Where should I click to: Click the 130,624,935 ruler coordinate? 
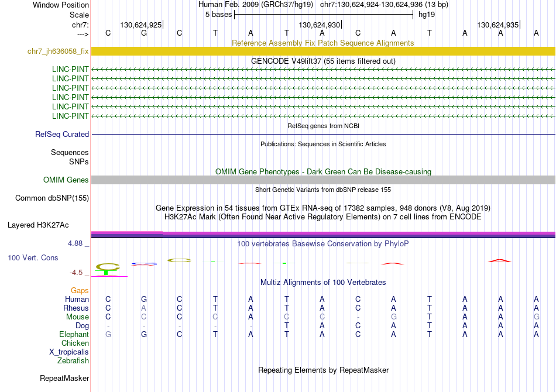tap(497, 25)
